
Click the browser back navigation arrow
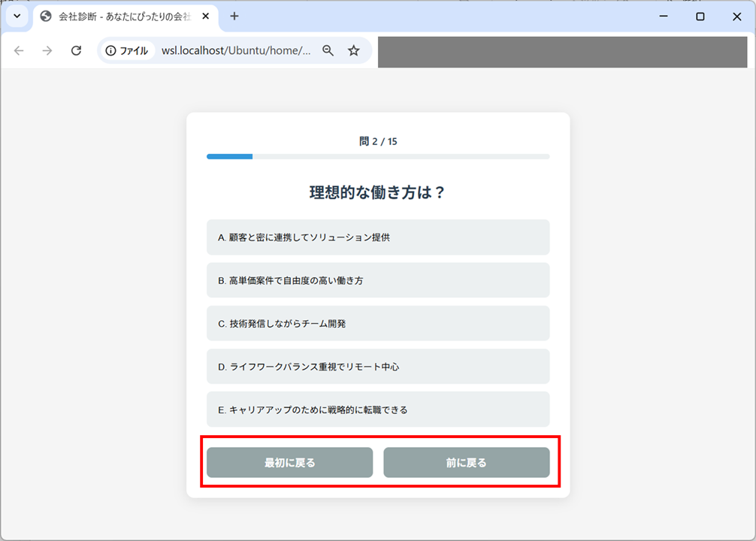(x=19, y=50)
